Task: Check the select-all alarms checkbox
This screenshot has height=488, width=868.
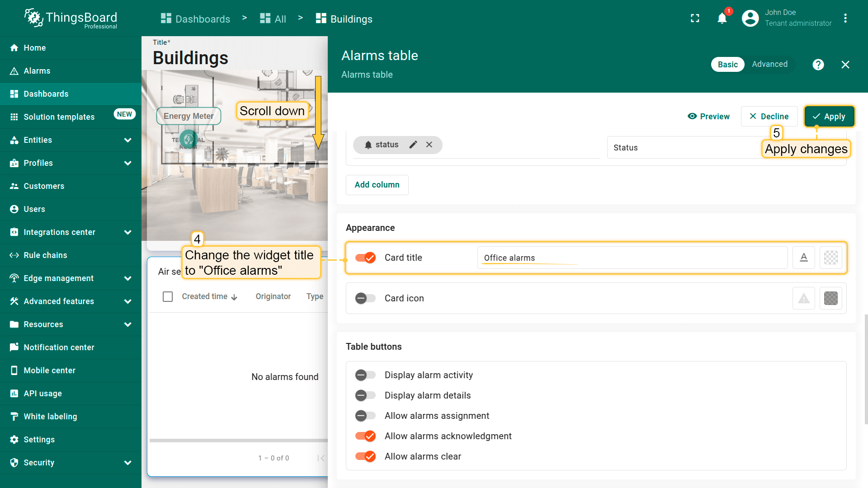Action: click(x=168, y=296)
